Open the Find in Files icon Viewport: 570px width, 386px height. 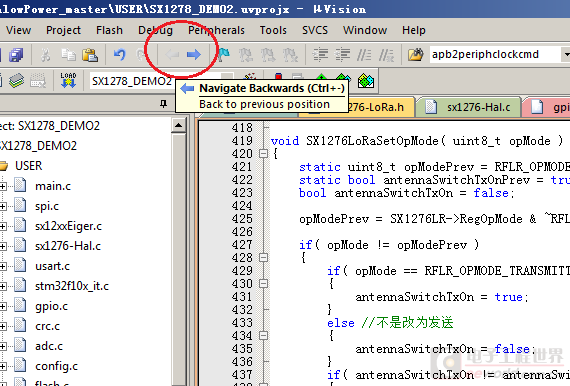(x=416, y=55)
